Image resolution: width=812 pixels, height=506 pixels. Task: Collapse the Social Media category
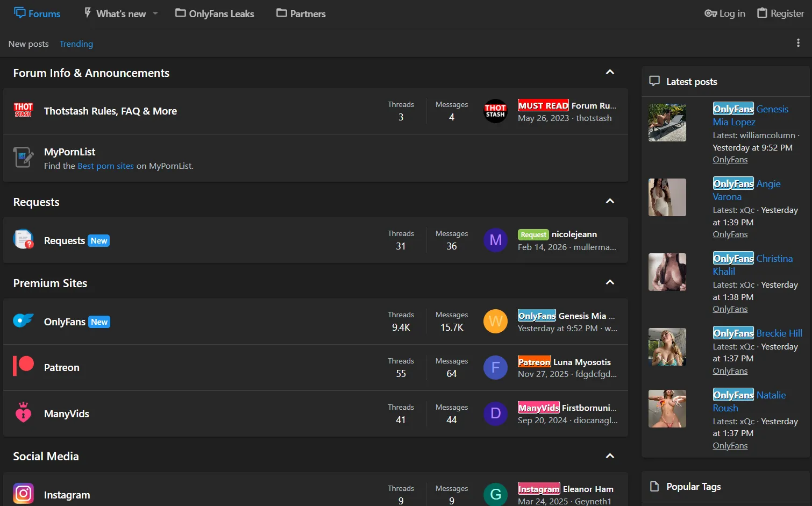[x=610, y=456]
